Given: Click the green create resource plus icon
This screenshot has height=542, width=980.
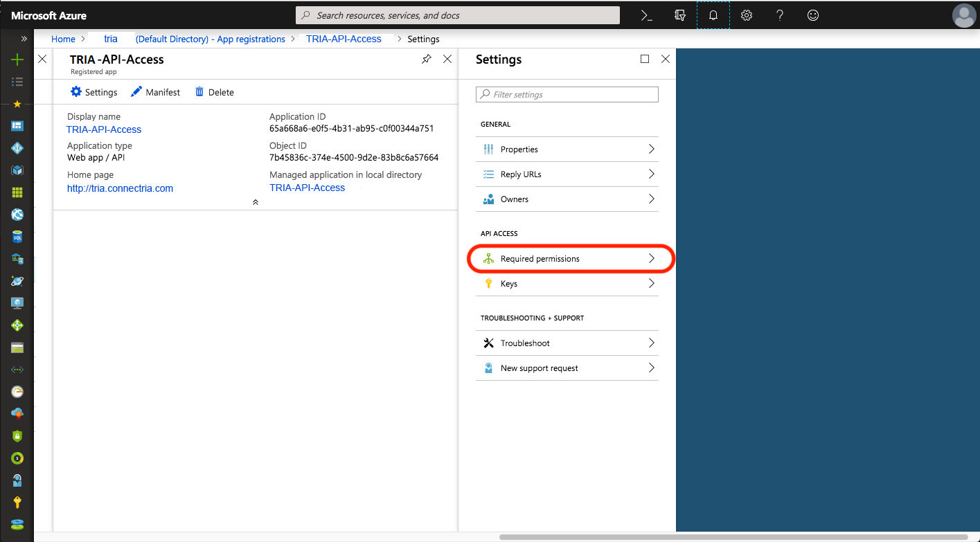Looking at the screenshot, I should [17, 60].
